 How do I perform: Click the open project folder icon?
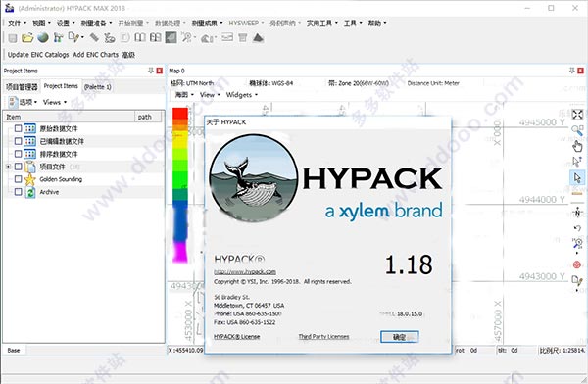coord(27,38)
